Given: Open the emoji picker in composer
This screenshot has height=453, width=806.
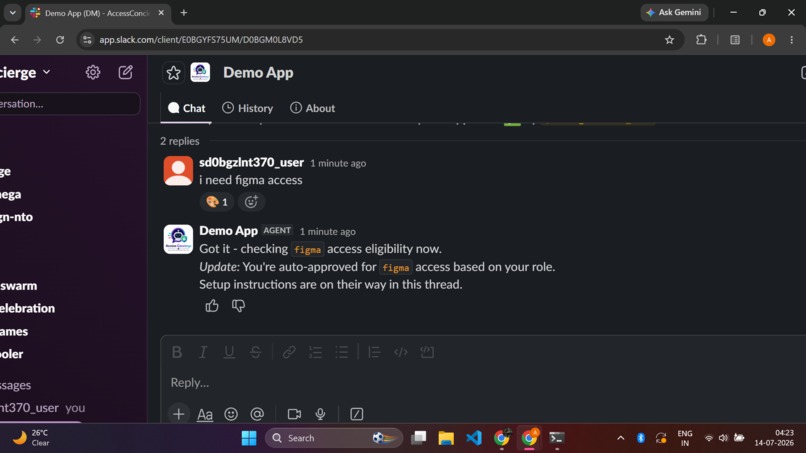Looking at the screenshot, I should pyautogui.click(x=231, y=414).
